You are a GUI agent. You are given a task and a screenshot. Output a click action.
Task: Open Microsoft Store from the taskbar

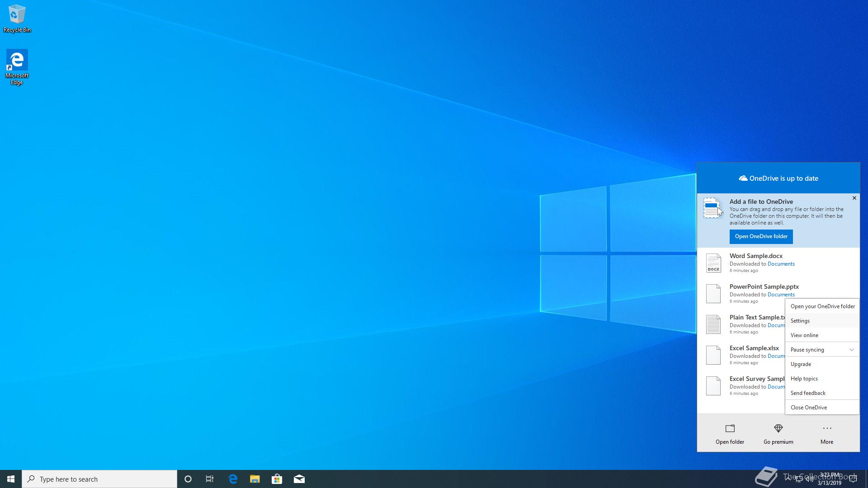tap(277, 479)
